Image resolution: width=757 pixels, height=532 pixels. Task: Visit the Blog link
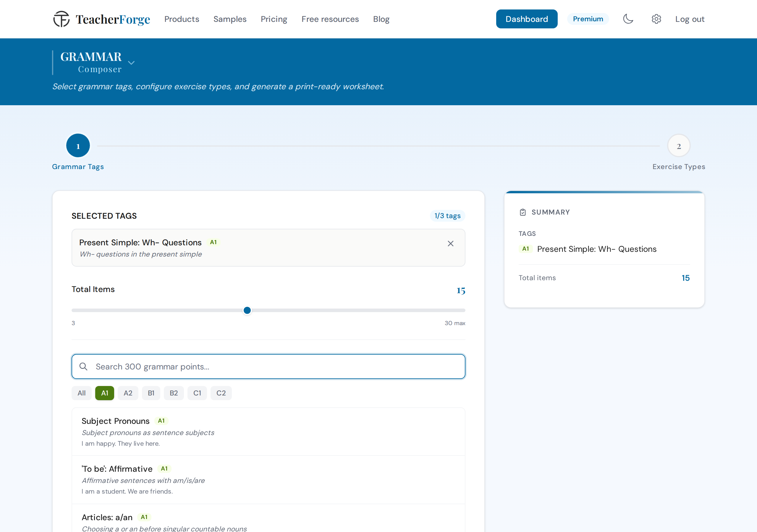pos(381,19)
